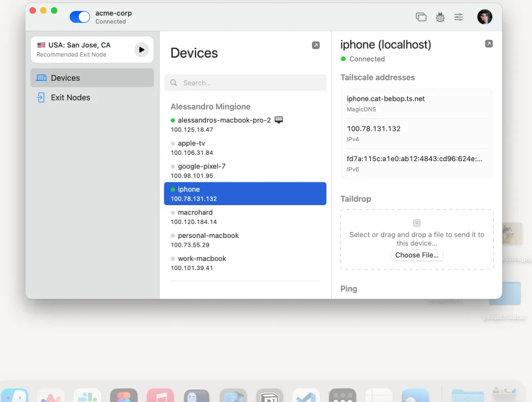The width and height of the screenshot is (532, 402).
Task: Start the USA: San Jose exit node
Action: pos(141,49)
